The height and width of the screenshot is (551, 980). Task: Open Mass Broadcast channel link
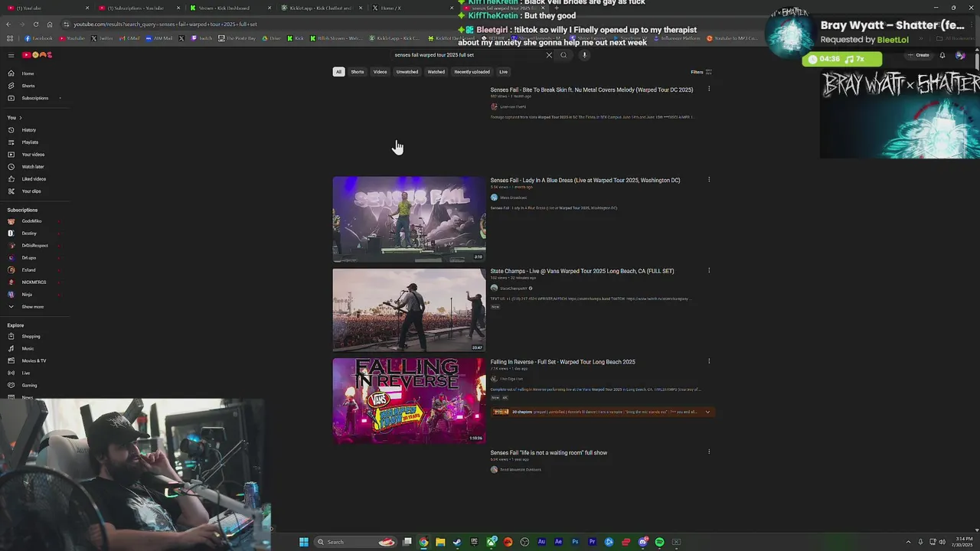pyautogui.click(x=513, y=197)
